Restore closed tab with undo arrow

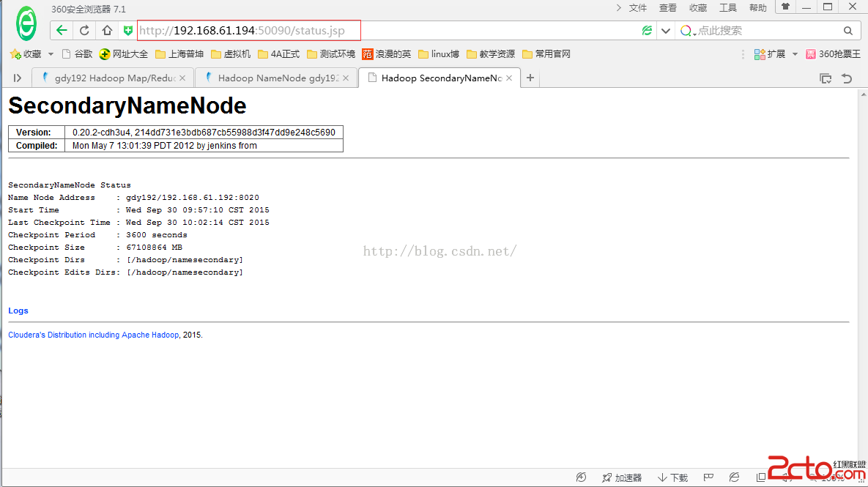point(847,78)
